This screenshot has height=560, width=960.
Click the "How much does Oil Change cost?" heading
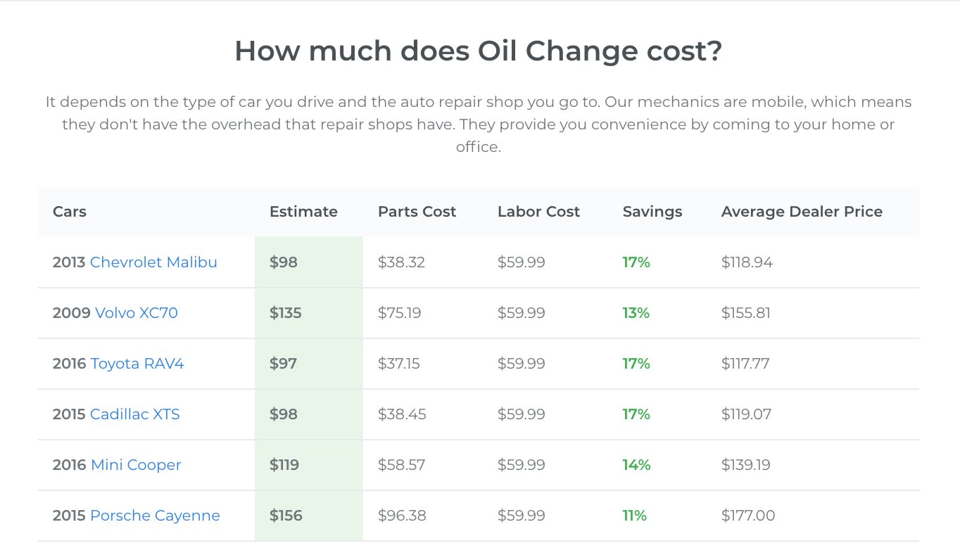(x=479, y=51)
